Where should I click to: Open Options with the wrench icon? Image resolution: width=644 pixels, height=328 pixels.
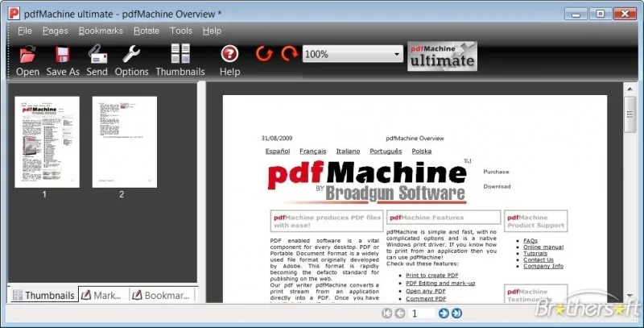point(131,54)
